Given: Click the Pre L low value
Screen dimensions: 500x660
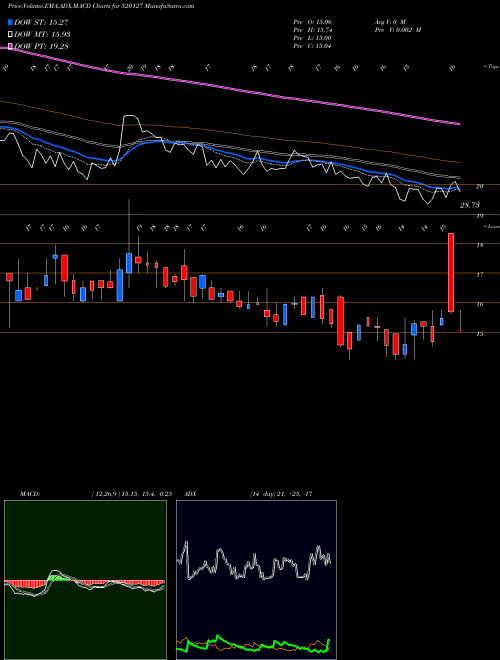Looking at the screenshot, I should [x=314, y=38].
